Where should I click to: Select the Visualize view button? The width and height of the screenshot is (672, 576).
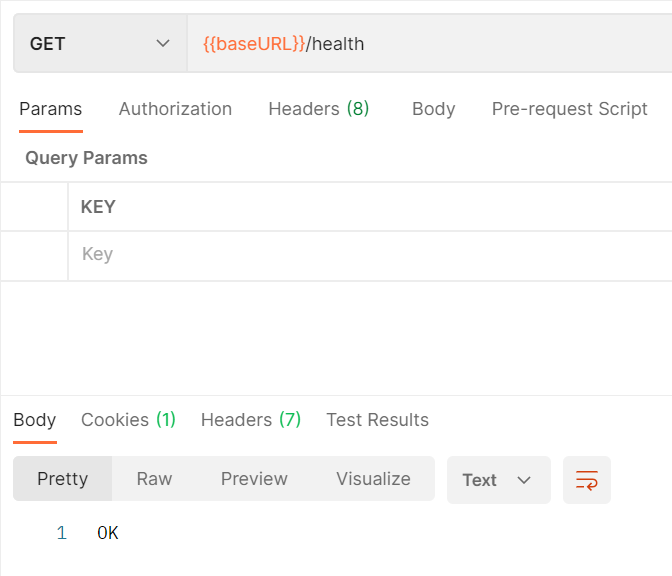click(x=373, y=479)
